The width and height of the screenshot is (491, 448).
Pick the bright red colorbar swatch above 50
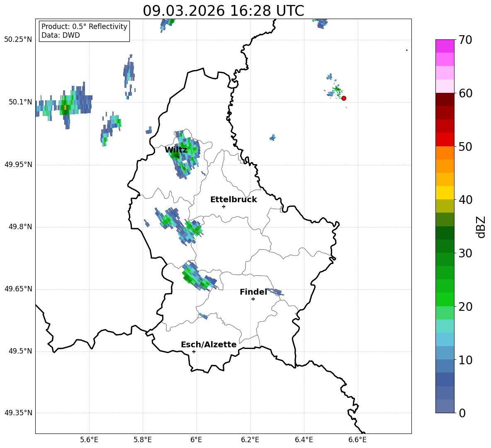[x=445, y=139]
